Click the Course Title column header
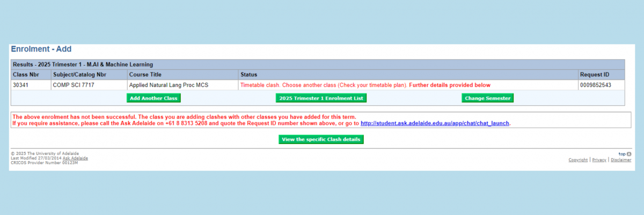The width and height of the screenshot is (644, 215). [182, 74]
